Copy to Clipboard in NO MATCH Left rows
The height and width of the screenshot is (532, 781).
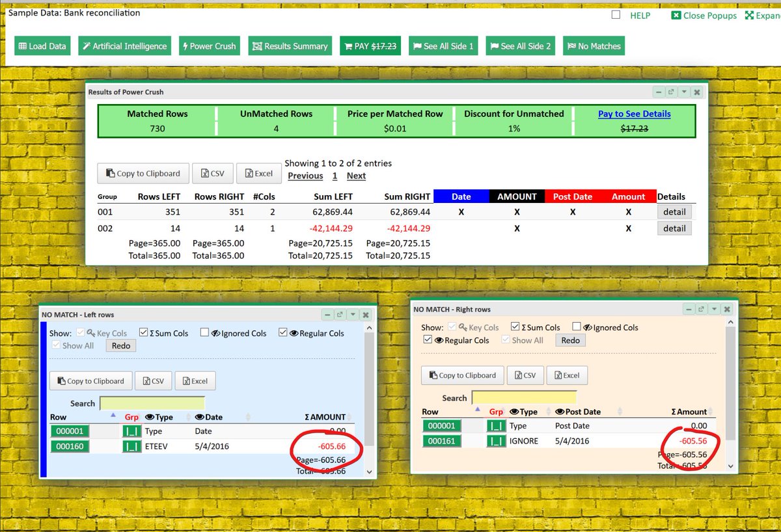point(90,381)
